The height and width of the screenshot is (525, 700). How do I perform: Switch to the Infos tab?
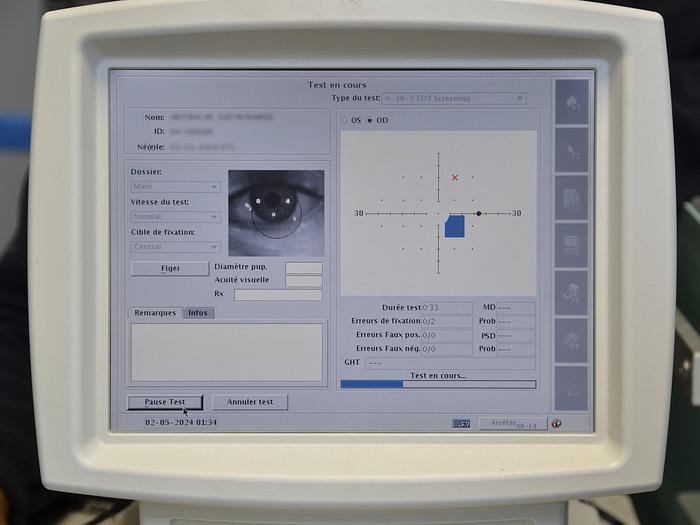pyautogui.click(x=198, y=313)
